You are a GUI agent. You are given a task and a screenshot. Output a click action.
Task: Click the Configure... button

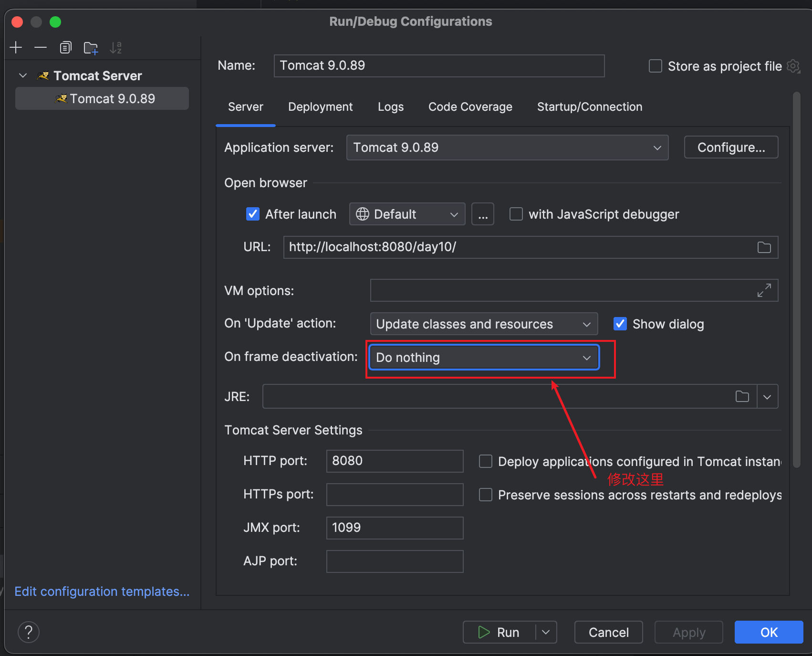pos(730,148)
